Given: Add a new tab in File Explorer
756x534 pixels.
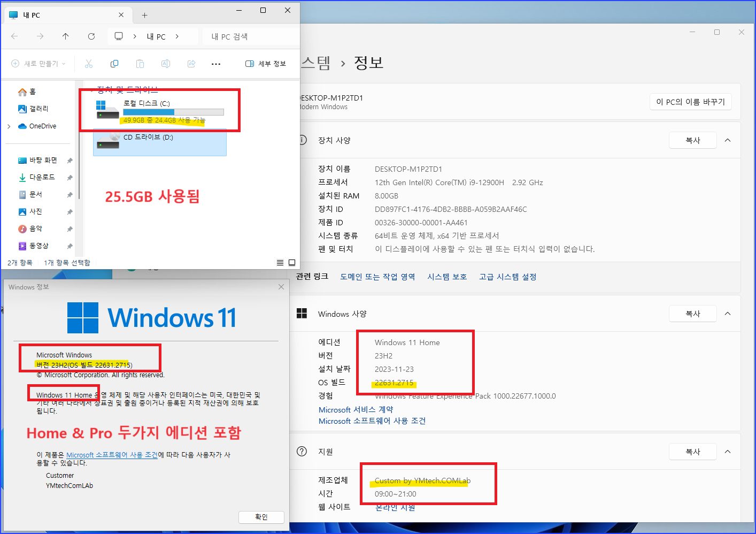Looking at the screenshot, I should 144,15.
